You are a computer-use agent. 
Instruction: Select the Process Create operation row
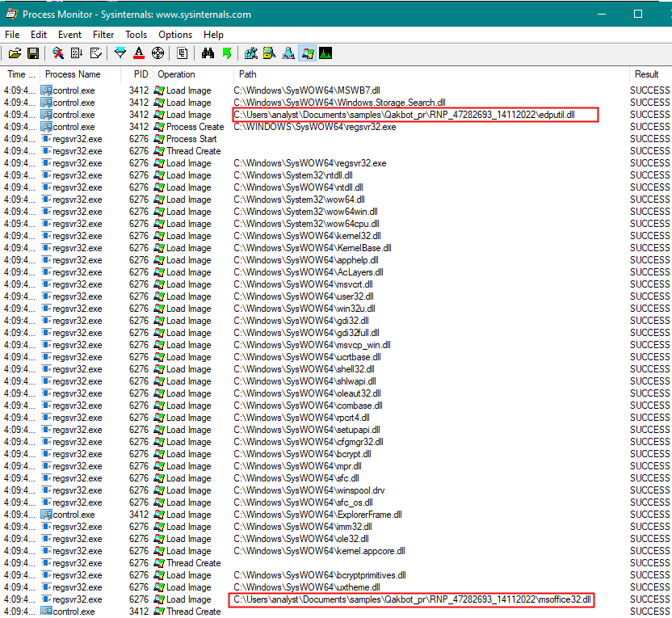click(336, 127)
